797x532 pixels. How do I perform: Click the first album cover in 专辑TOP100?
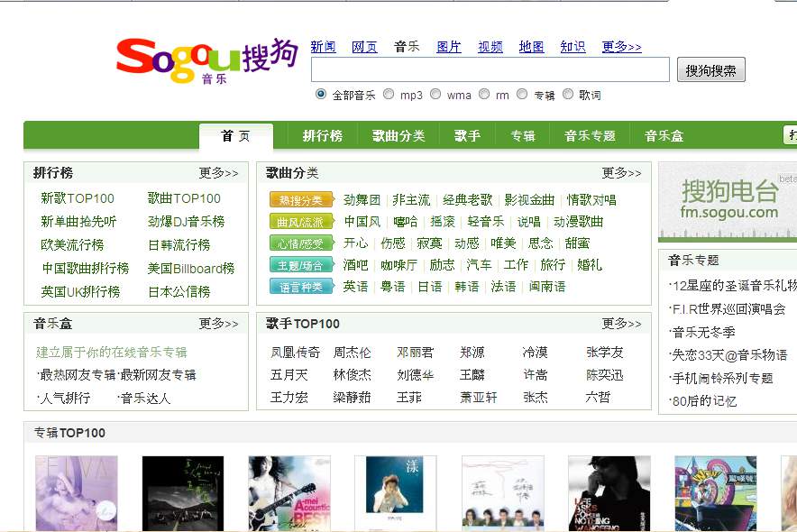(77, 492)
